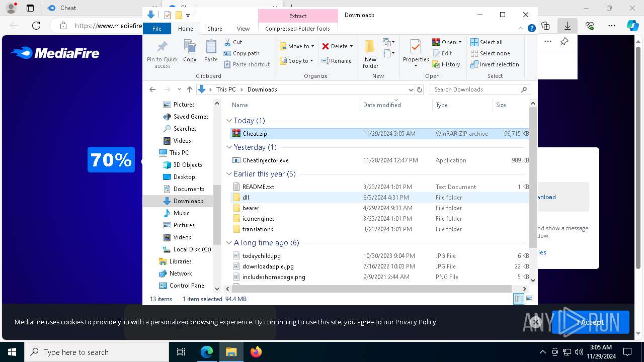The image size is (644, 362).
Task: Open file History
Action: [446, 64]
